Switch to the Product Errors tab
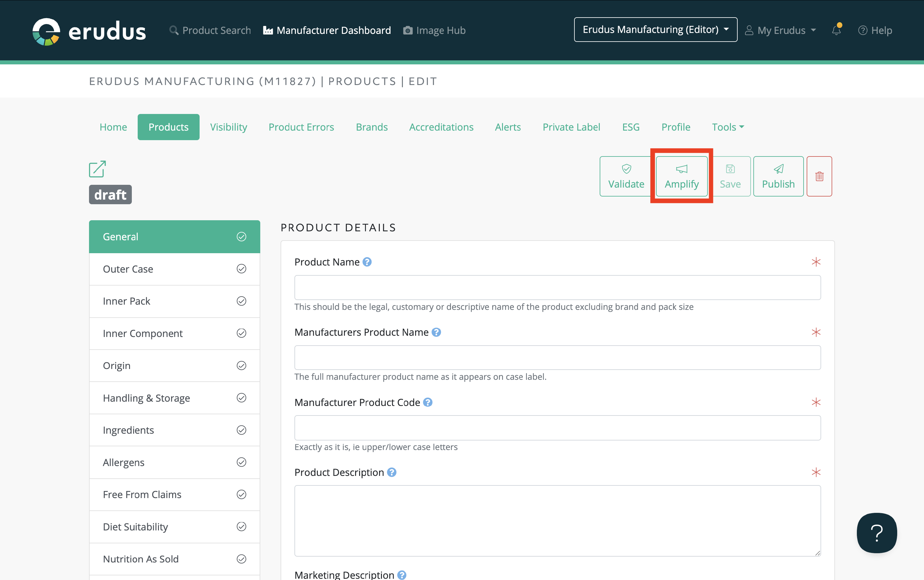 [301, 127]
